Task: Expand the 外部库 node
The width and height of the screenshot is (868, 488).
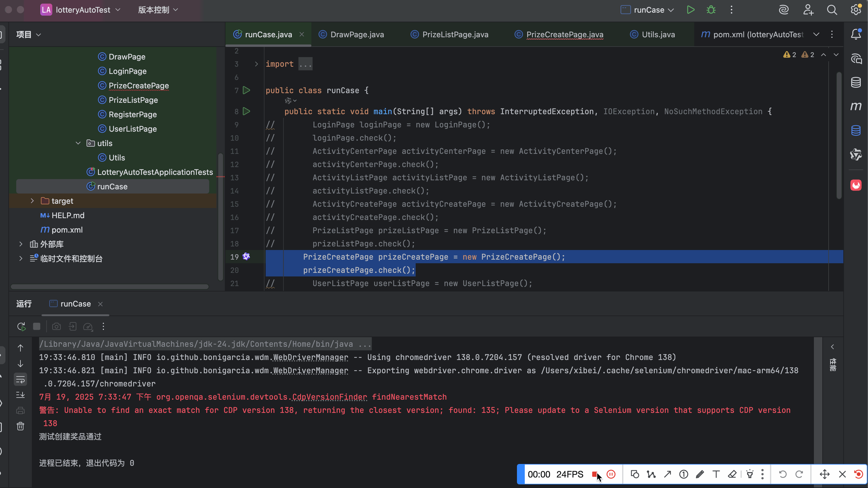Action: (21, 244)
